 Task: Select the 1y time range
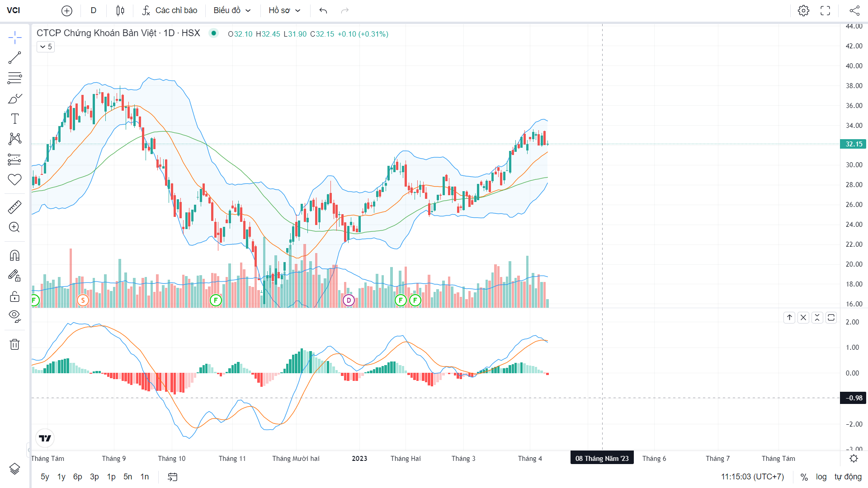pyautogui.click(x=61, y=477)
